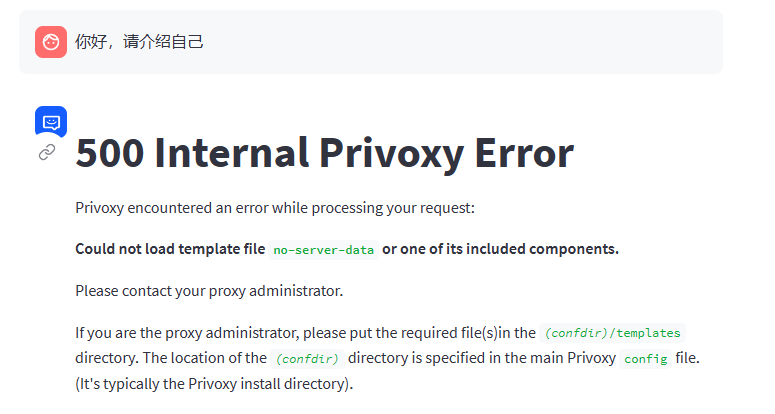Click the green "config" code snippet
775x414 pixels.
click(x=646, y=359)
